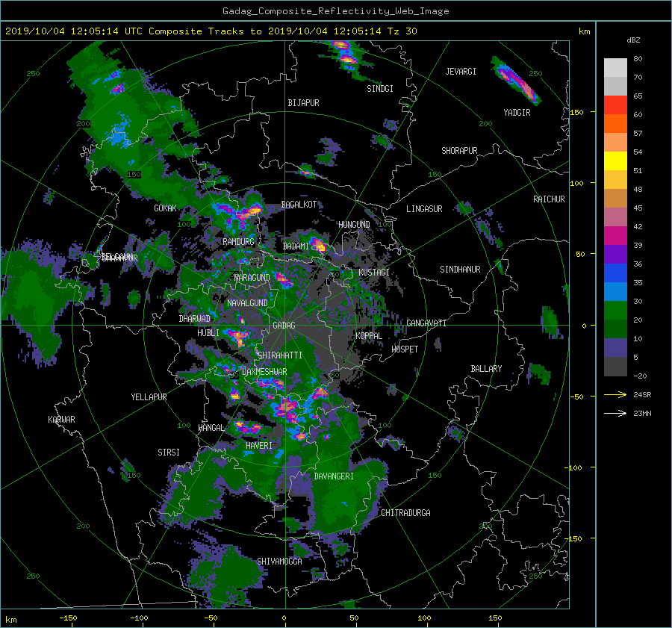Viewport: 672px width, 628px height.
Task: Select the SIRSI city label
Action: point(169,453)
